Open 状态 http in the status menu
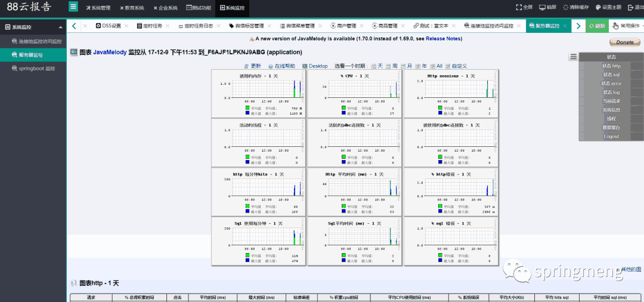This screenshot has height=302, width=644. [x=612, y=66]
